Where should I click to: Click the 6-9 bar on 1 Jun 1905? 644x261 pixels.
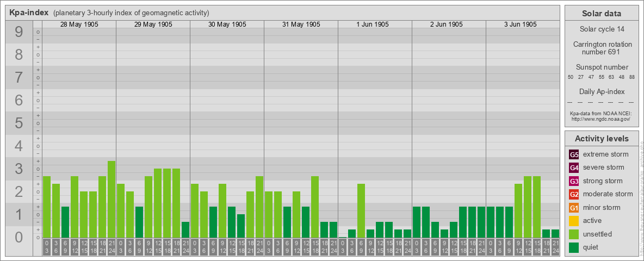pos(361,210)
